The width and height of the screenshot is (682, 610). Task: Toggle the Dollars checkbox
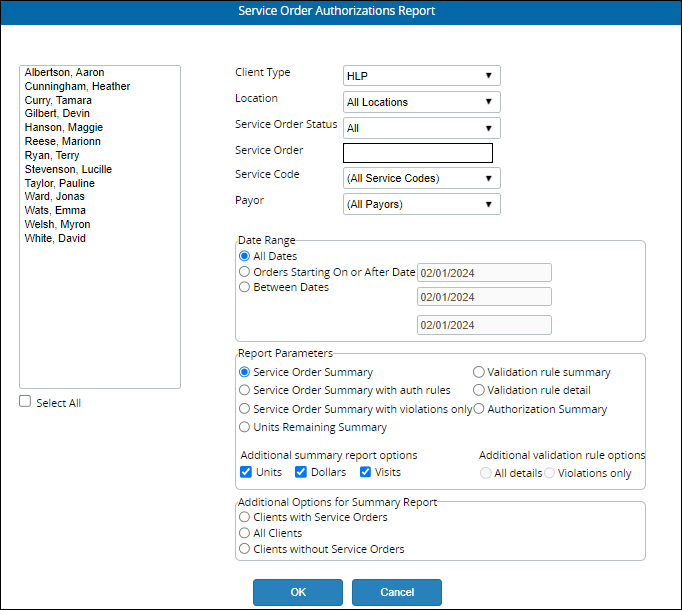click(x=301, y=472)
